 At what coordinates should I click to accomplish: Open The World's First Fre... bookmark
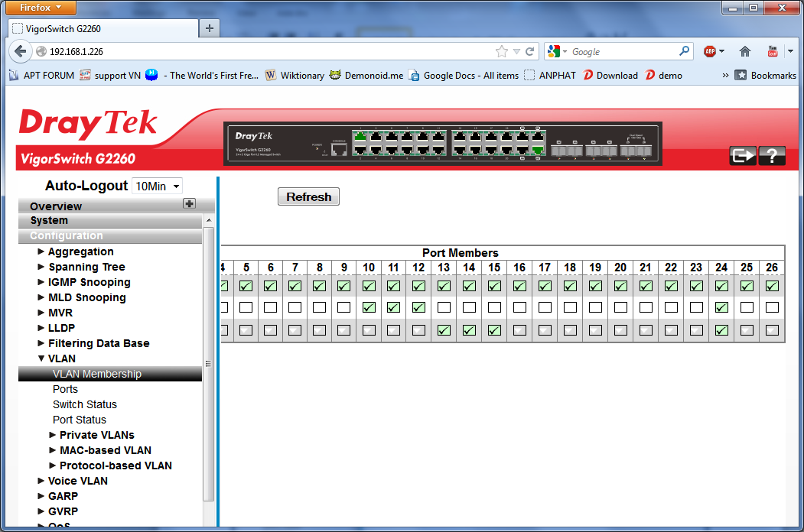point(202,76)
